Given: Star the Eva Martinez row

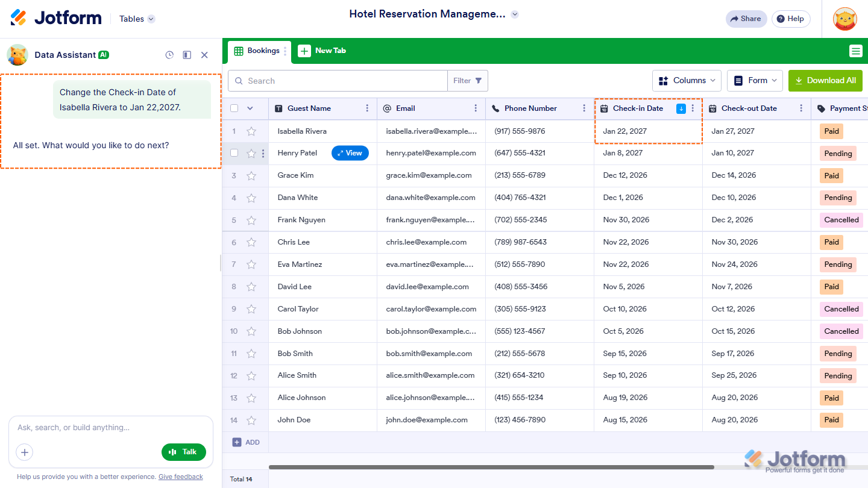Looking at the screenshot, I should point(251,264).
